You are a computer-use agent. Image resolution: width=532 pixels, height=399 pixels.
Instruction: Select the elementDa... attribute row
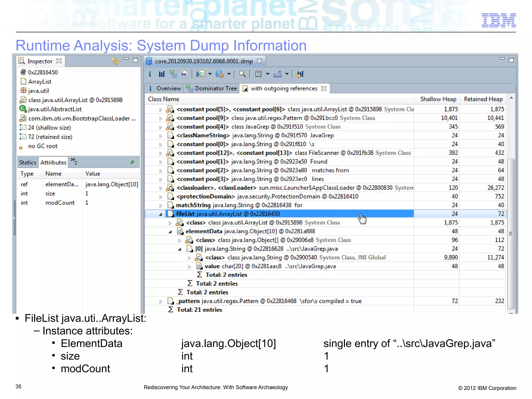click(x=79, y=184)
